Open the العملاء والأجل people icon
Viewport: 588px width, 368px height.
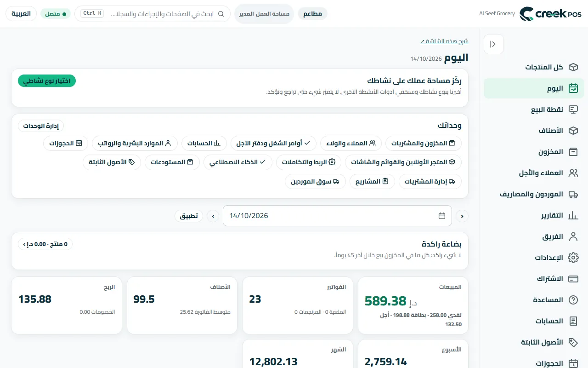tap(573, 173)
